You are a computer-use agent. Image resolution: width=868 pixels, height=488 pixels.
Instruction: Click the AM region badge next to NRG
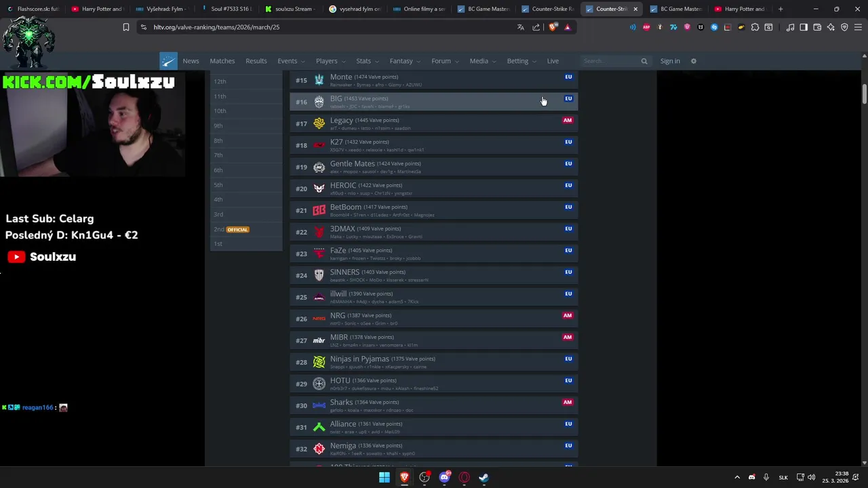(x=568, y=315)
